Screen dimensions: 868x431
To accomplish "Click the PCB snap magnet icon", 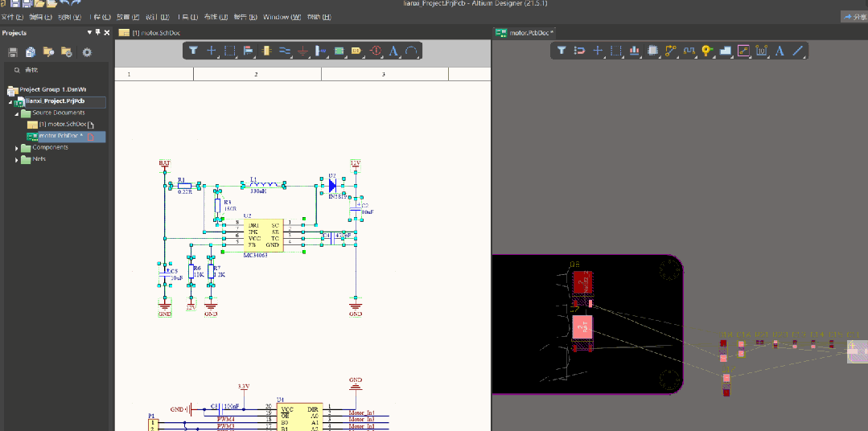I will (x=579, y=51).
